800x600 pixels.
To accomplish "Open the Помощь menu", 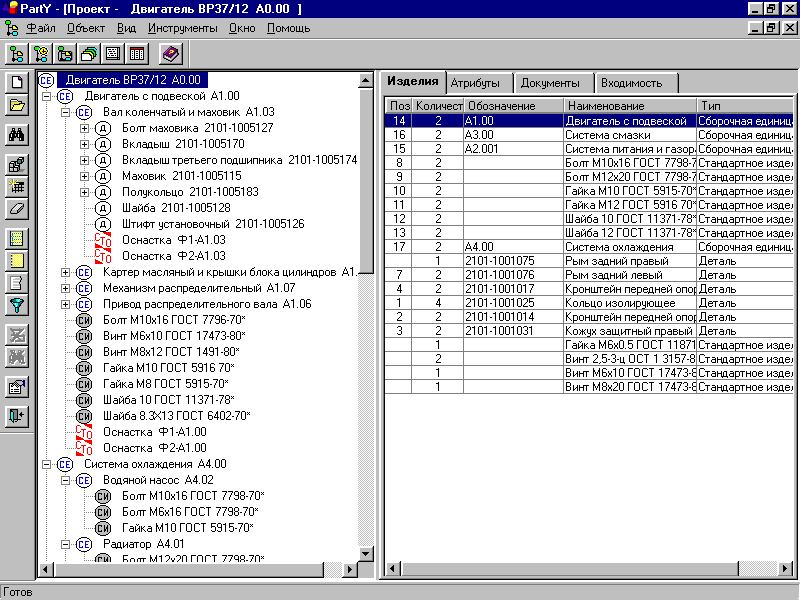I will pos(288,28).
